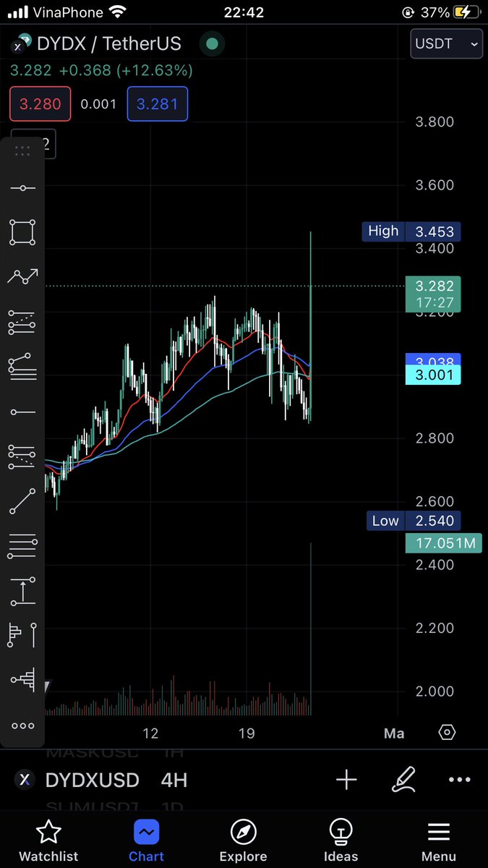The height and width of the screenshot is (868, 488).
Task: Select the Trend Line drawing tool
Action: (22, 501)
